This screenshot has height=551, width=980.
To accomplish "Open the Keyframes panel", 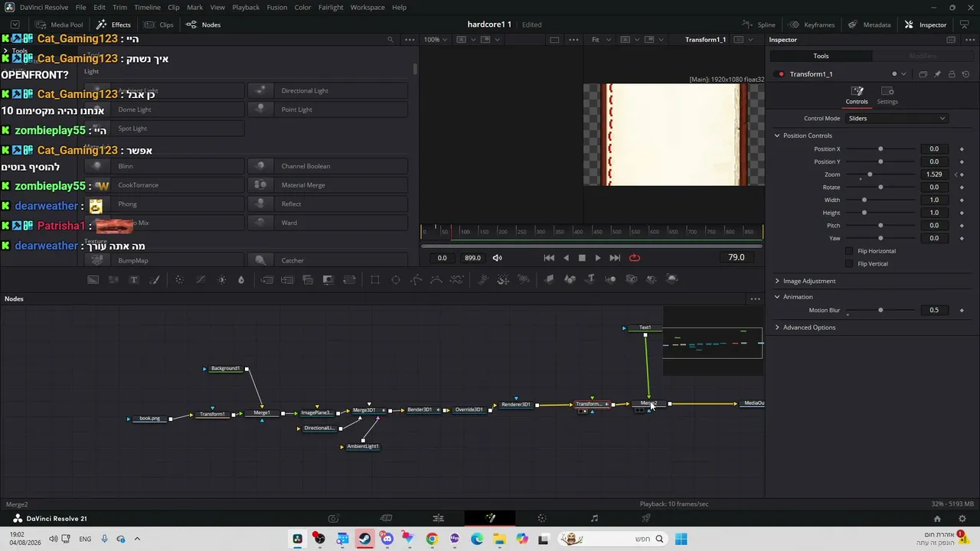I will coord(812,24).
